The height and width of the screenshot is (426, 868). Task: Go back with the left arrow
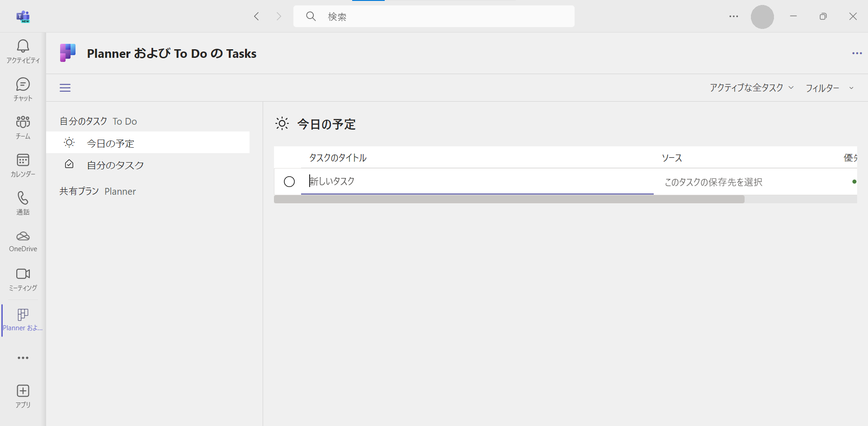click(256, 16)
